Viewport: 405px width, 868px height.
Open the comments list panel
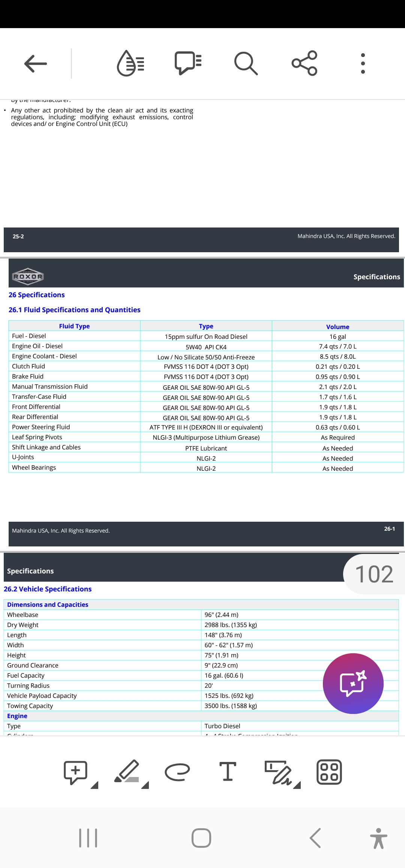[x=188, y=63]
